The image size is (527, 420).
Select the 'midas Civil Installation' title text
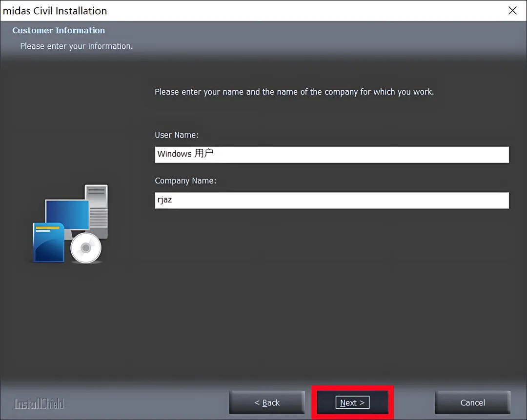pos(55,11)
